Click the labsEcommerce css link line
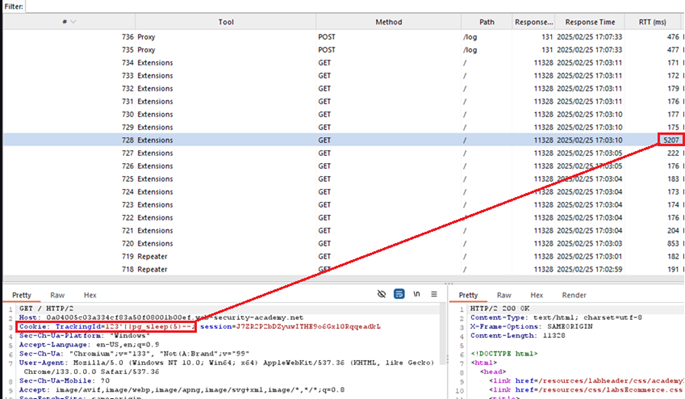The image size is (685, 399). (x=586, y=390)
